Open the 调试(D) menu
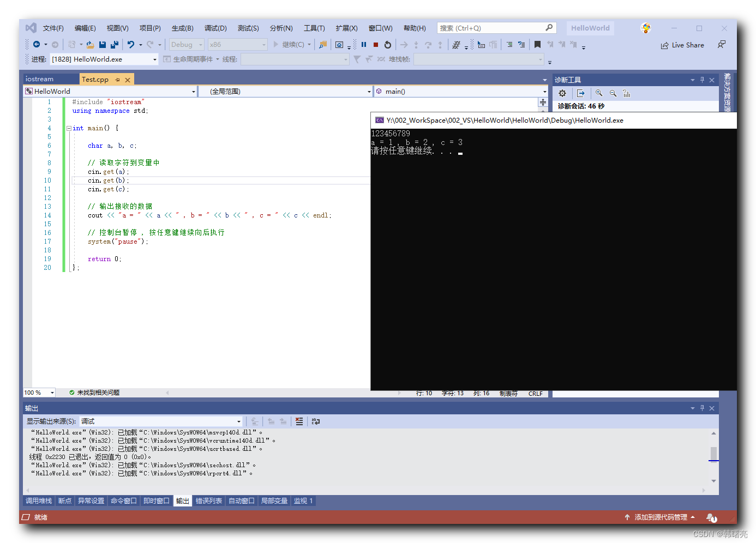Image resolution: width=756 pixels, height=543 pixels. 215,28
